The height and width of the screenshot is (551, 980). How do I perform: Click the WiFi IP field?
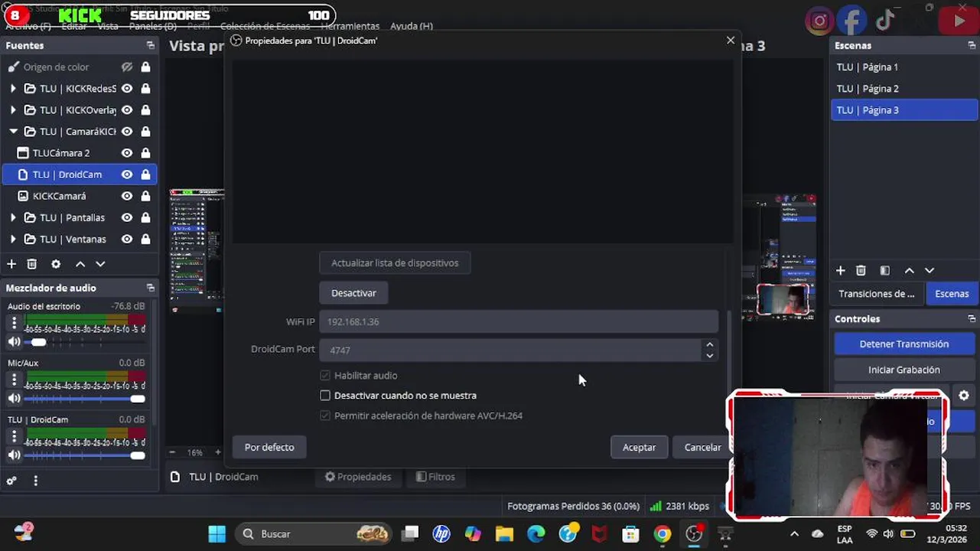point(519,322)
